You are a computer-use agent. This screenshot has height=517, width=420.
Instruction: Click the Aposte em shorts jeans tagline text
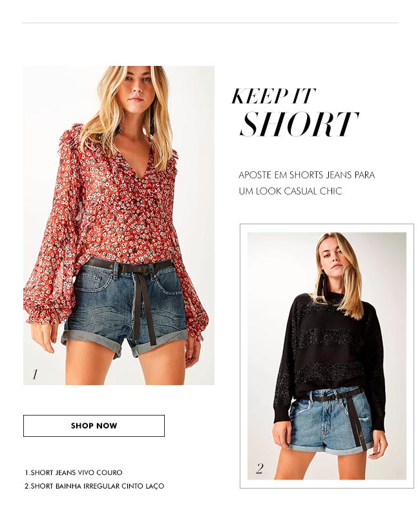tap(306, 174)
